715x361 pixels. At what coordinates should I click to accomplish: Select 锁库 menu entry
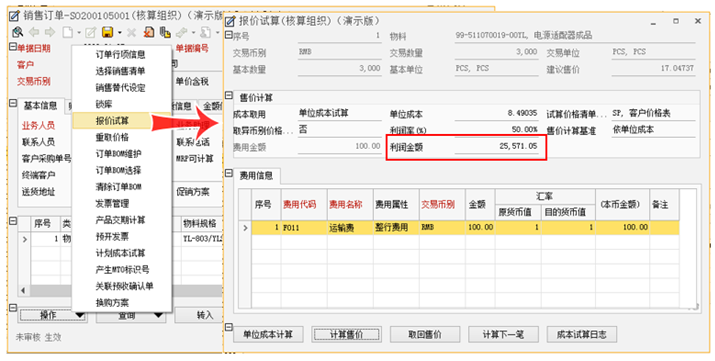pyautogui.click(x=122, y=104)
